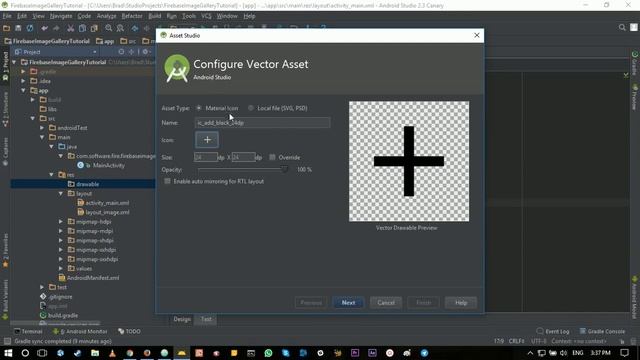Viewport: 640px width, 360px height.
Task: Open the Gradle Console
Action: pyautogui.click(x=602, y=331)
